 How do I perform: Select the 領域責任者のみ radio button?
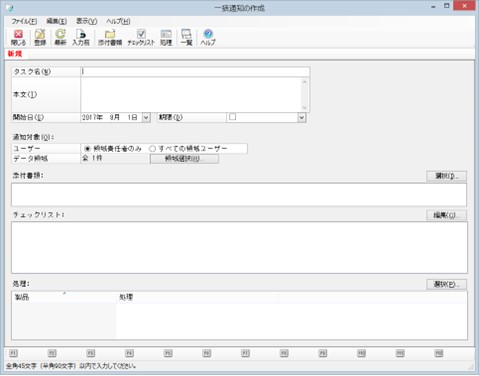(88, 149)
